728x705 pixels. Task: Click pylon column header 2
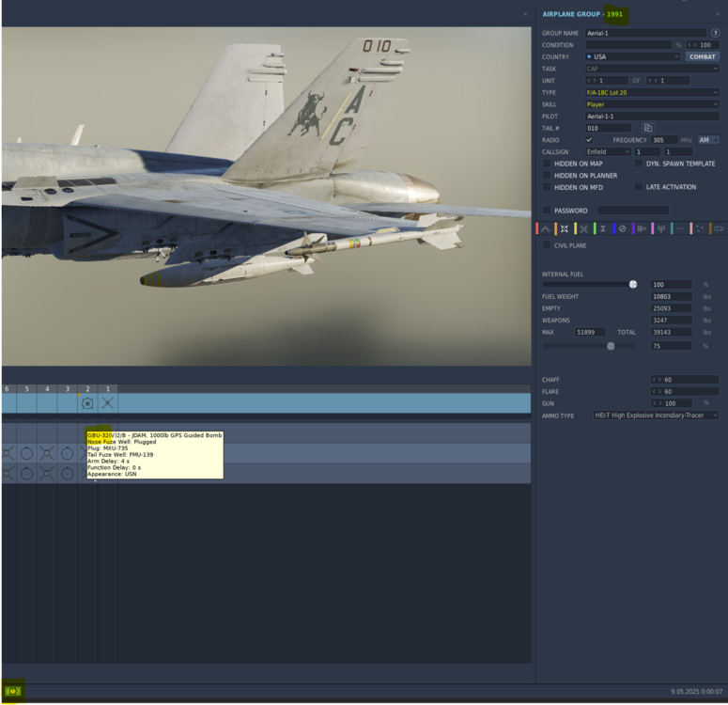click(x=87, y=389)
